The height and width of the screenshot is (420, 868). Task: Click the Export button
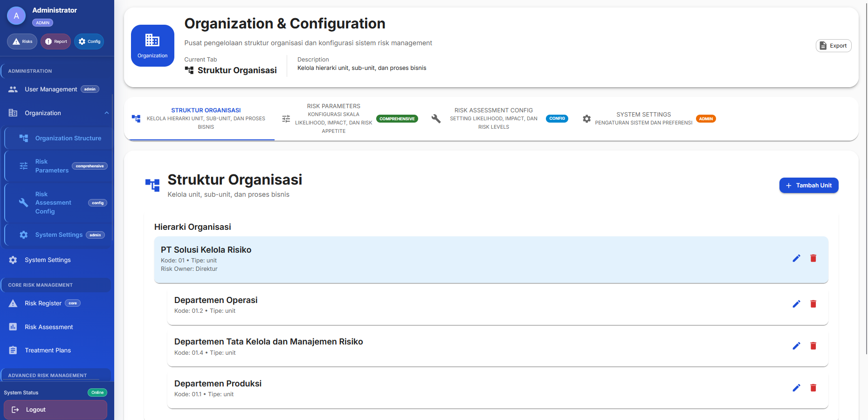pyautogui.click(x=833, y=46)
